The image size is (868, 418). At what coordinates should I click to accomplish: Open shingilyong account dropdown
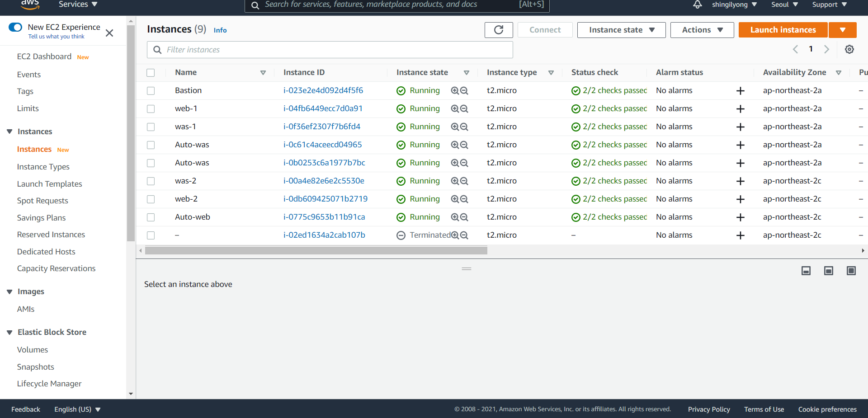tap(734, 5)
